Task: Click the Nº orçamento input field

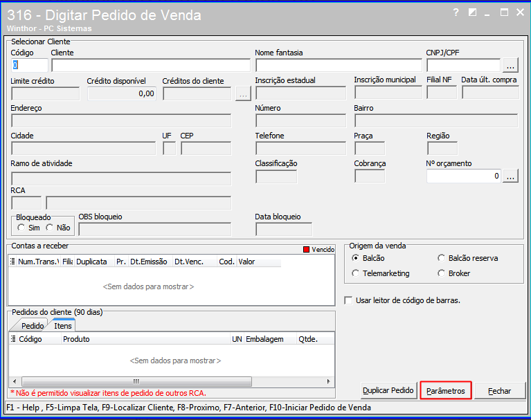Action: click(x=464, y=176)
